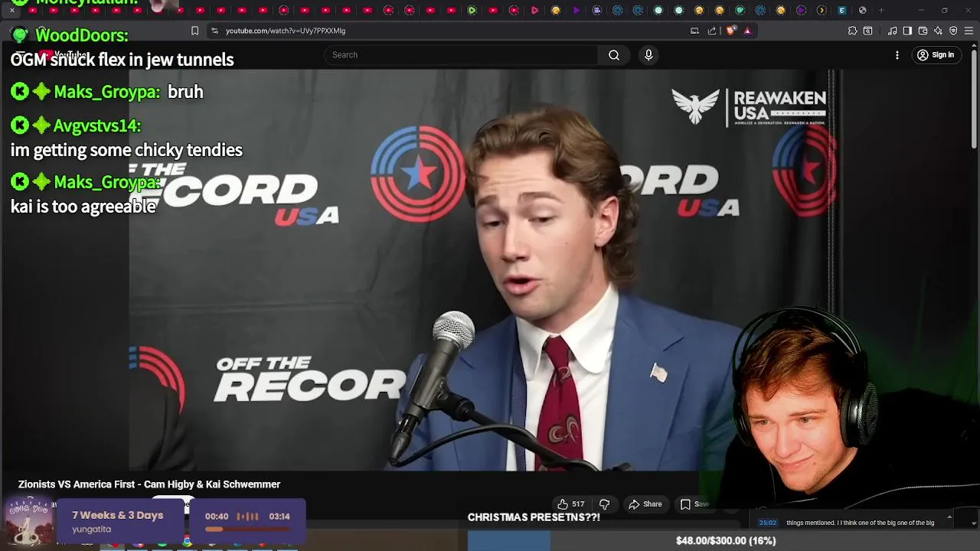Screen dimensions: 980x551
Task: Click the '7 Weeks & 3 Days' song title
Action: 118,515
